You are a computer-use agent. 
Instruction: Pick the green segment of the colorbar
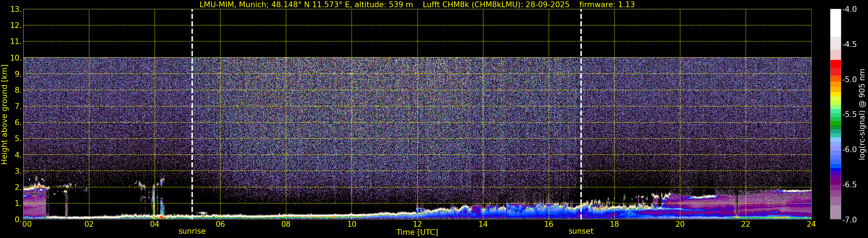click(835, 123)
